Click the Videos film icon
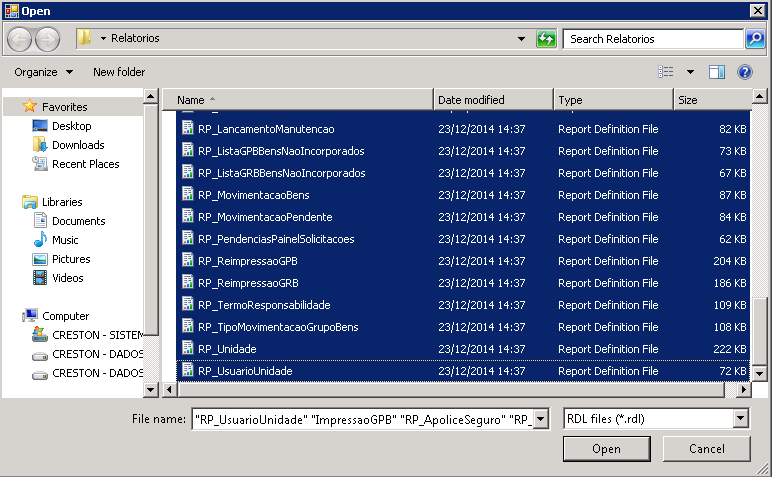772x477 pixels. 40,278
